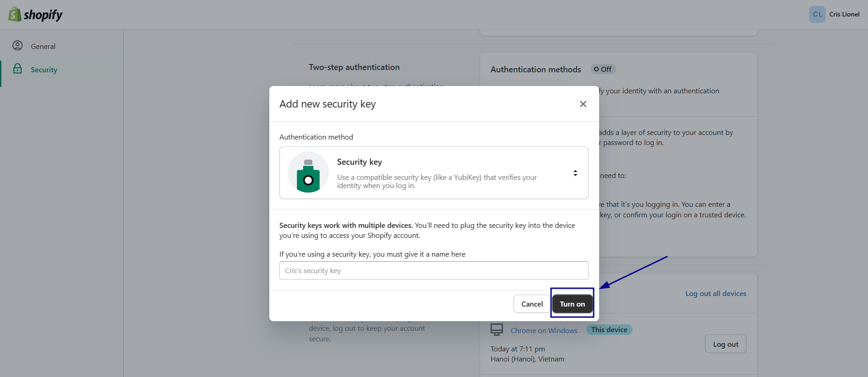Click the Cris Lionel account name
Image resolution: width=868 pixels, height=377 pixels.
coord(844,14)
